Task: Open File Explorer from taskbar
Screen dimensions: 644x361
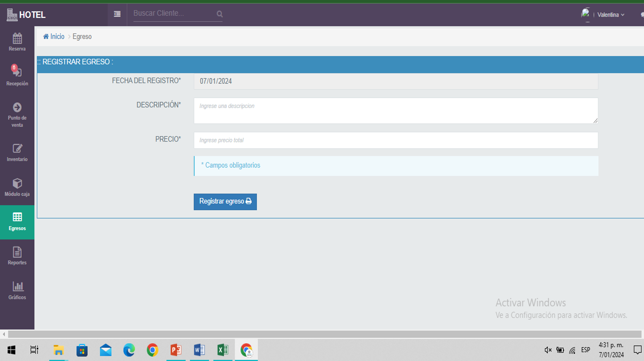Action: tap(58, 350)
